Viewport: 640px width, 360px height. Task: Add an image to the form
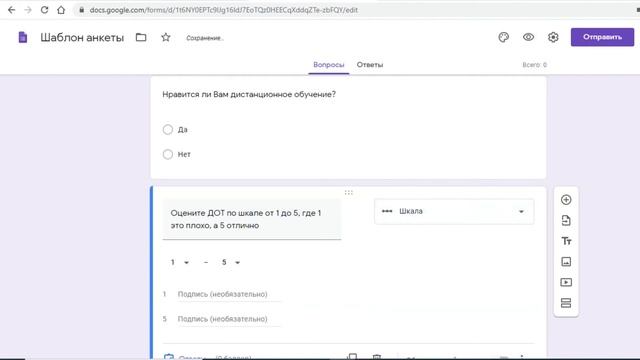click(566, 262)
